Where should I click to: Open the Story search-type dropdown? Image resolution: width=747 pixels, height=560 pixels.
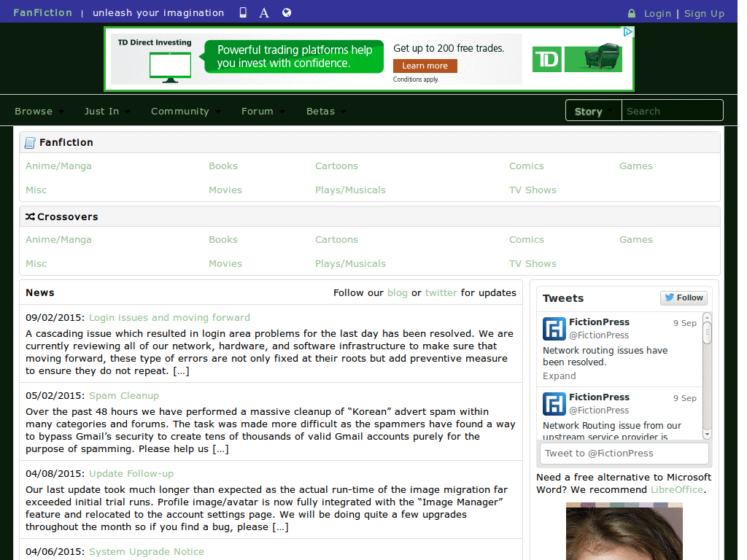pos(594,111)
